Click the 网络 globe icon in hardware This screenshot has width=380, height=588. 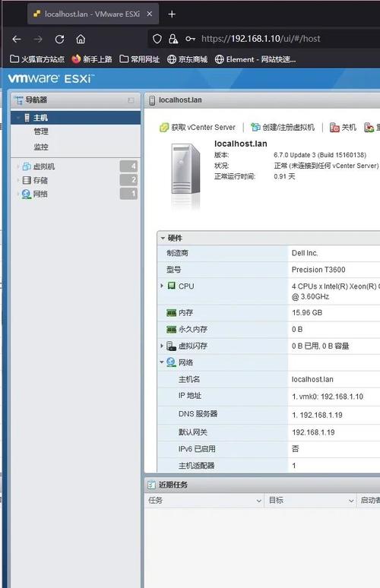172,362
